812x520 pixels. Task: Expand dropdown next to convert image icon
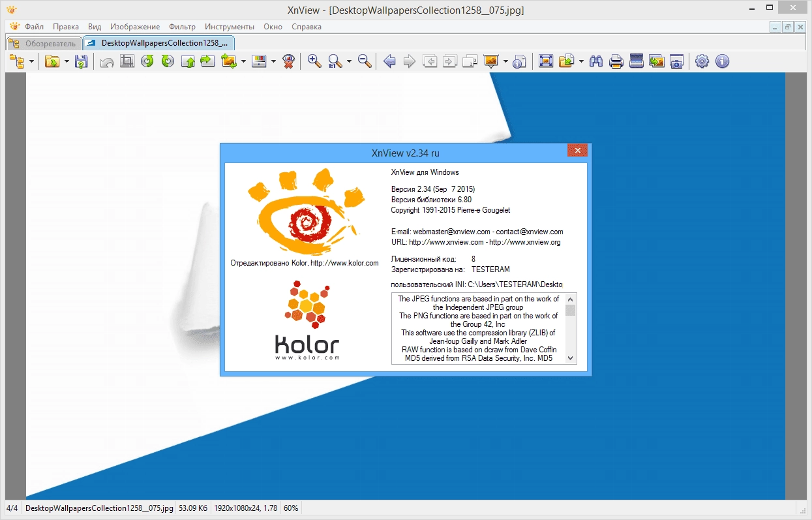click(x=243, y=61)
